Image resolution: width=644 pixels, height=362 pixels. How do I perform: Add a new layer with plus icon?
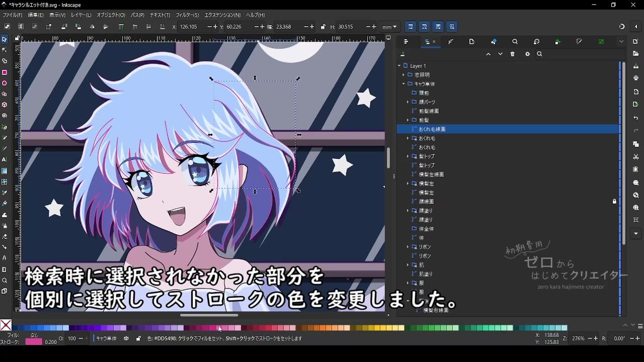pyautogui.click(x=403, y=54)
